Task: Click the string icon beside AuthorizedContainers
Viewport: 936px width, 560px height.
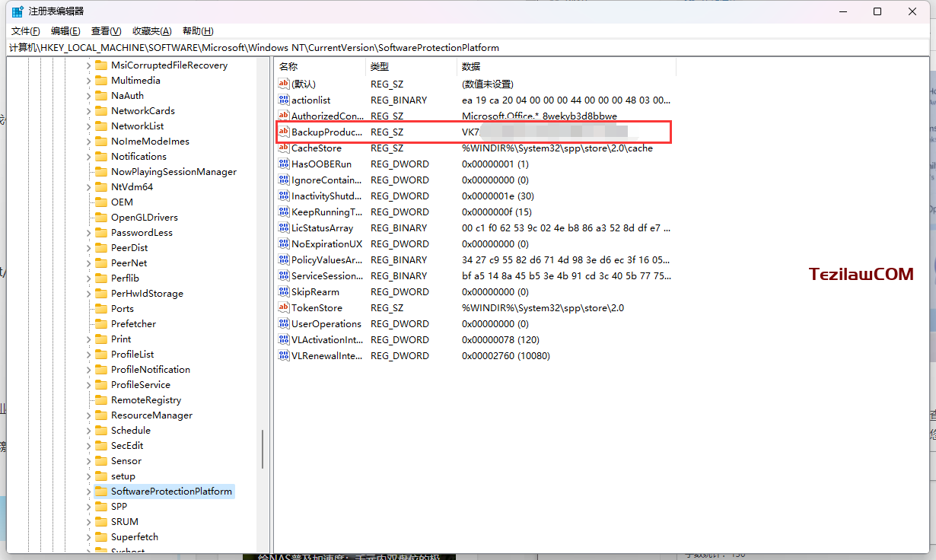Action: tap(284, 116)
